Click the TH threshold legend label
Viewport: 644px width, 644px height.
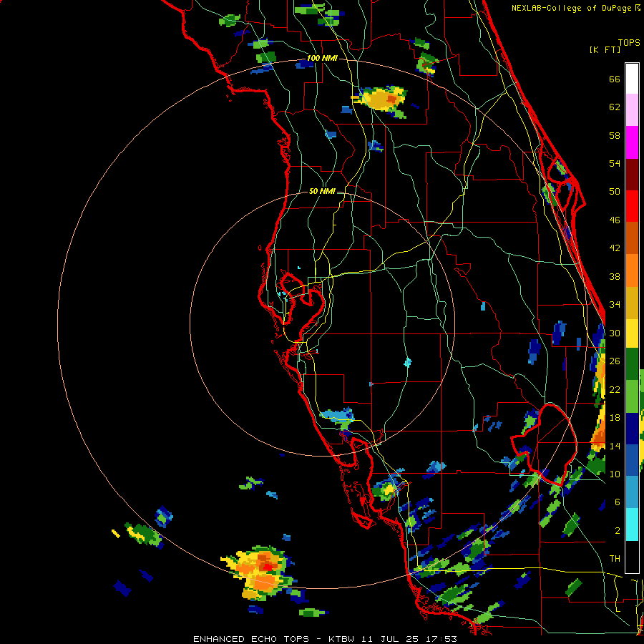[x=615, y=559]
